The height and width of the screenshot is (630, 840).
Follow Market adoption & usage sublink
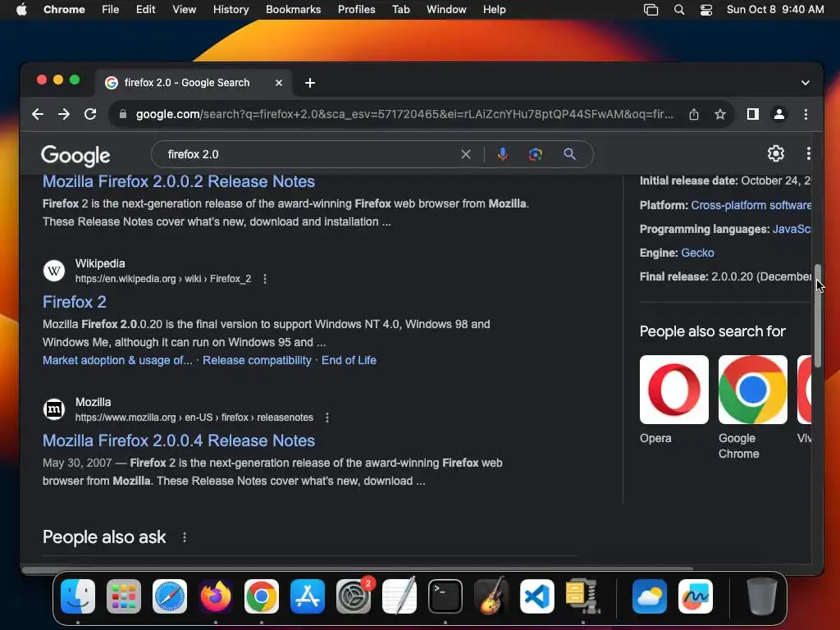pyautogui.click(x=117, y=361)
